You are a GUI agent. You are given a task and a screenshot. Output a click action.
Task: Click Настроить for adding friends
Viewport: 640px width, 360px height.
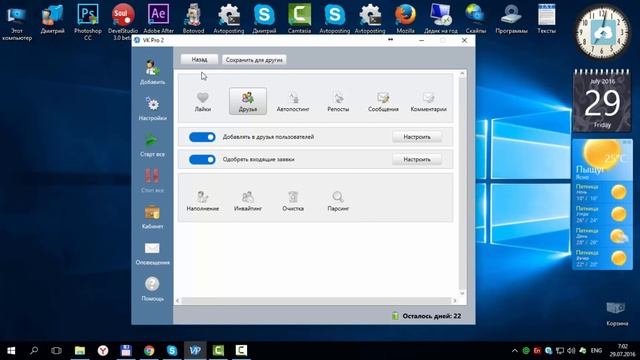tap(417, 137)
